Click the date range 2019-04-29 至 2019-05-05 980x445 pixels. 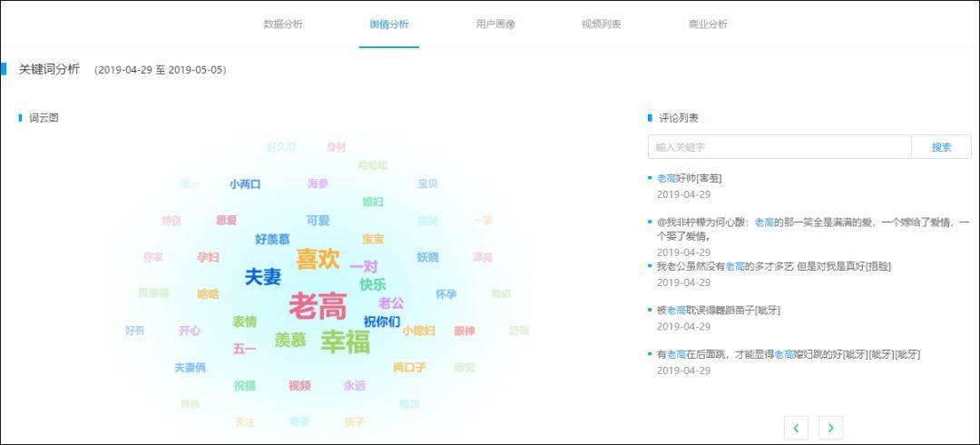coord(161,70)
